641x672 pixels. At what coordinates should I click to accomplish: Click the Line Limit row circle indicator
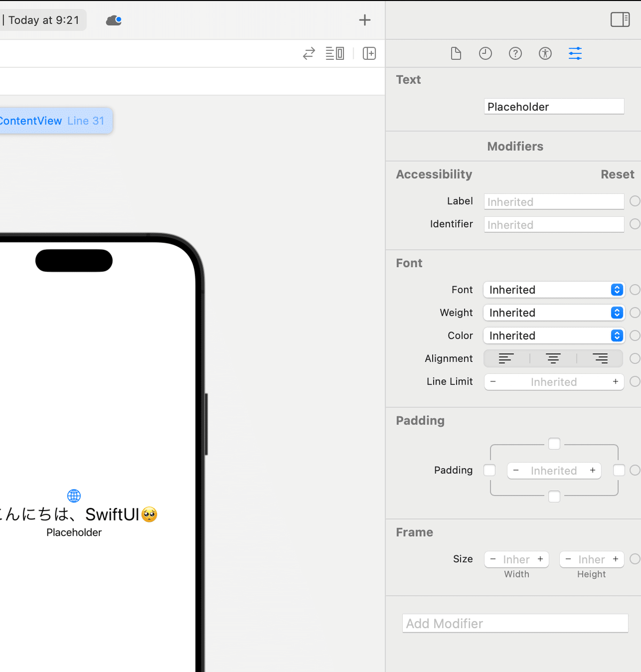(635, 381)
